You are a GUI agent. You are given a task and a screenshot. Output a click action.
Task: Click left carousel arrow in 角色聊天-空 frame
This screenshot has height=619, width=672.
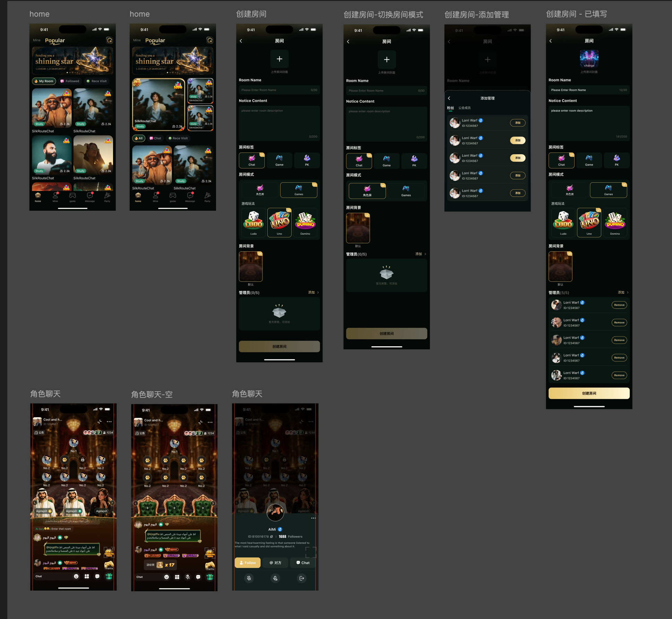[136, 503]
